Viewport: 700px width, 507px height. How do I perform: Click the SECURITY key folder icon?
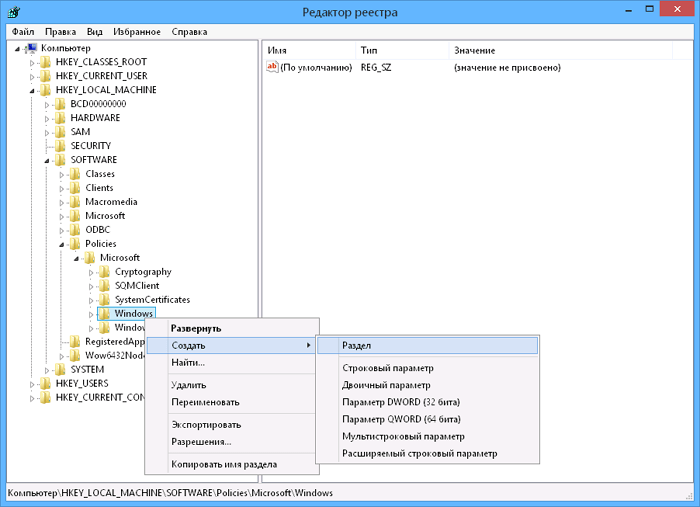(60, 146)
